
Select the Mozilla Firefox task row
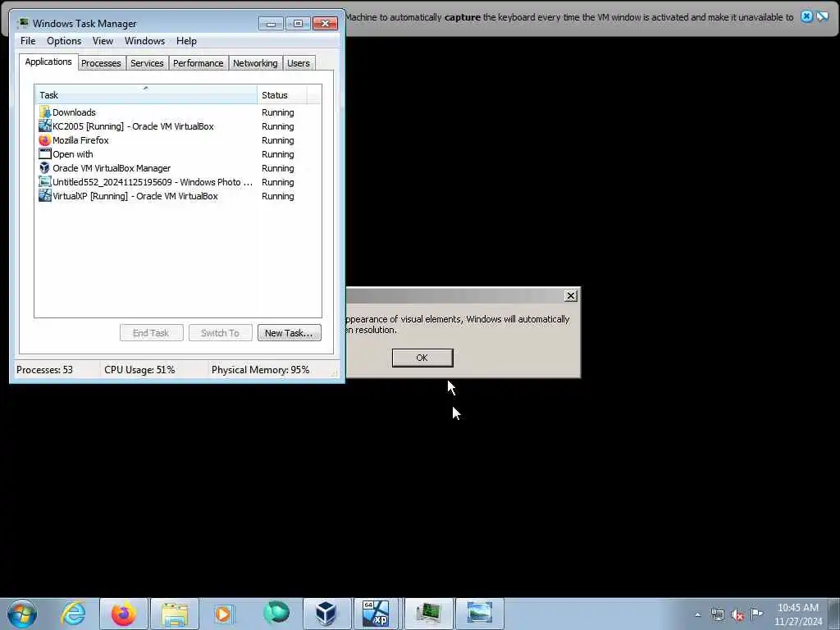pyautogui.click(x=178, y=140)
